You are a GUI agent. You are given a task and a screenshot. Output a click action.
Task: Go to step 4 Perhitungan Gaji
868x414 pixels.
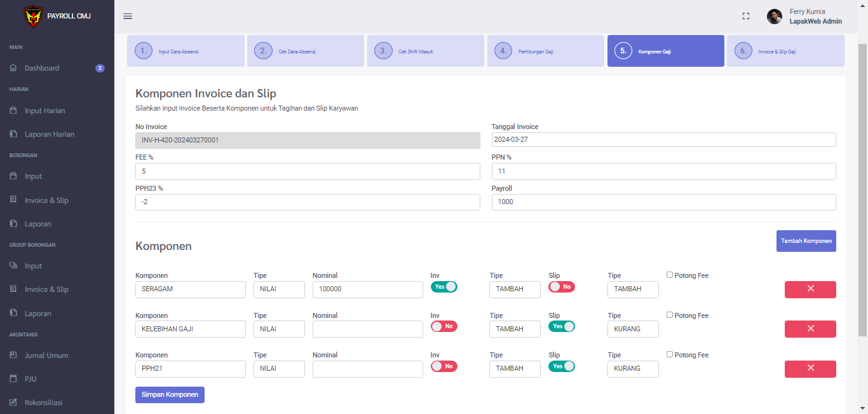point(545,51)
